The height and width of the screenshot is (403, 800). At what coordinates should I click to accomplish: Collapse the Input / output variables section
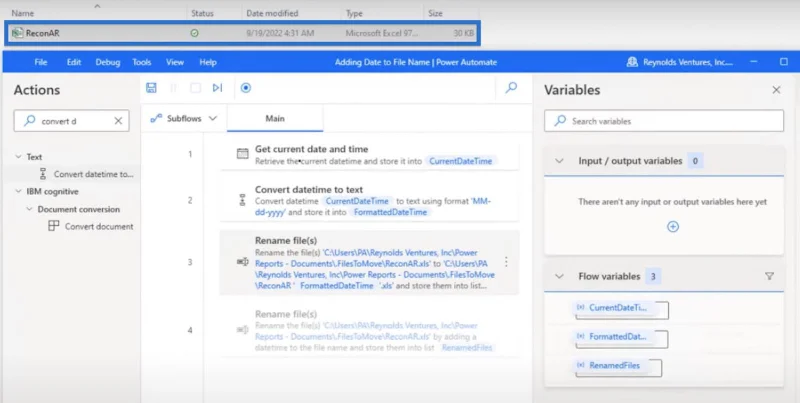(559, 161)
